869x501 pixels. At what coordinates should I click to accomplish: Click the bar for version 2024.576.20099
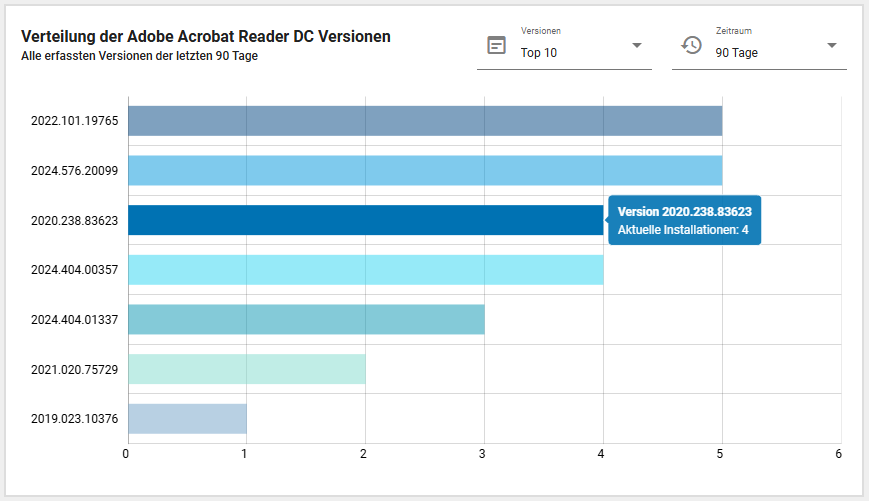point(424,171)
